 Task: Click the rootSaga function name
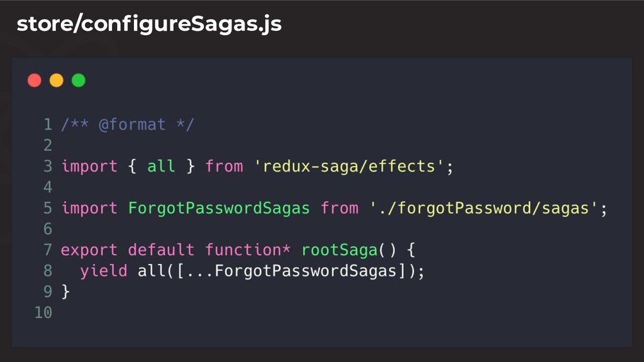340,250
